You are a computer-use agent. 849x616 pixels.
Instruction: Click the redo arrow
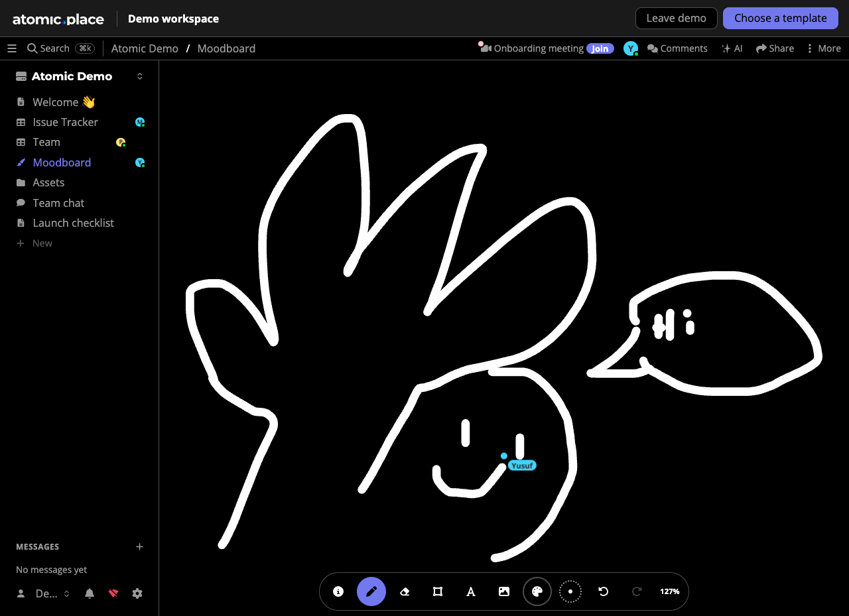coord(637,591)
